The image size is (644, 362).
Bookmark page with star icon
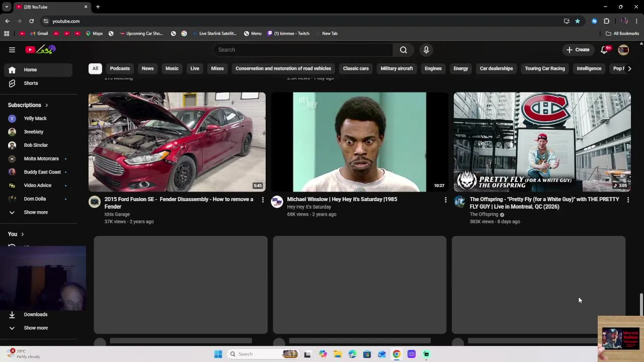(x=578, y=21)
